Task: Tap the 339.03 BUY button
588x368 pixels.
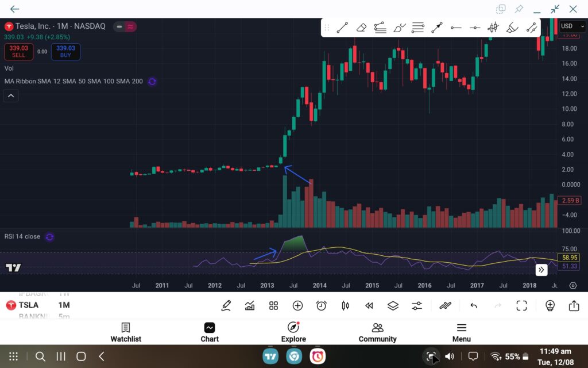Action: click(x=65, y=51)
